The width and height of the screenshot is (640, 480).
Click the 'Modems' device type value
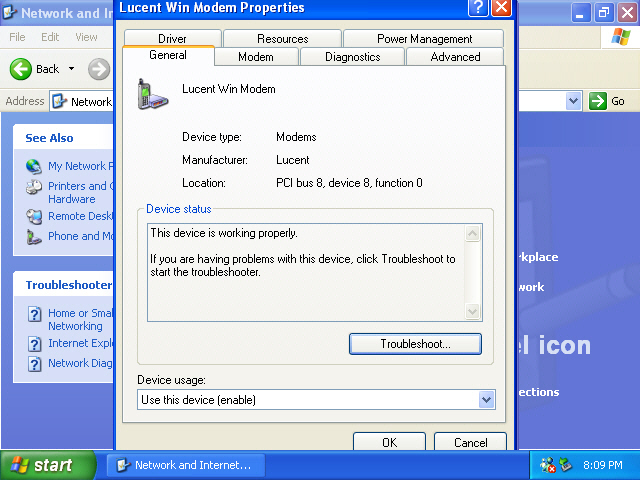296,137
